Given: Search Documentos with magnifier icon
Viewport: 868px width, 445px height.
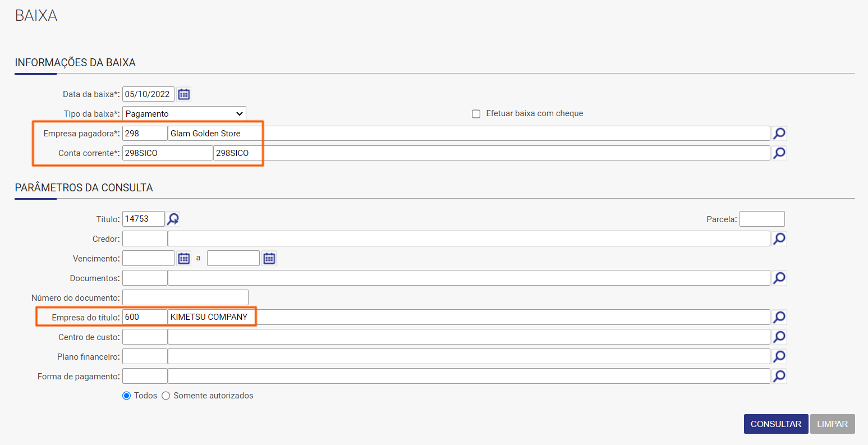Looking at the screenshot, I should (779, 278).
